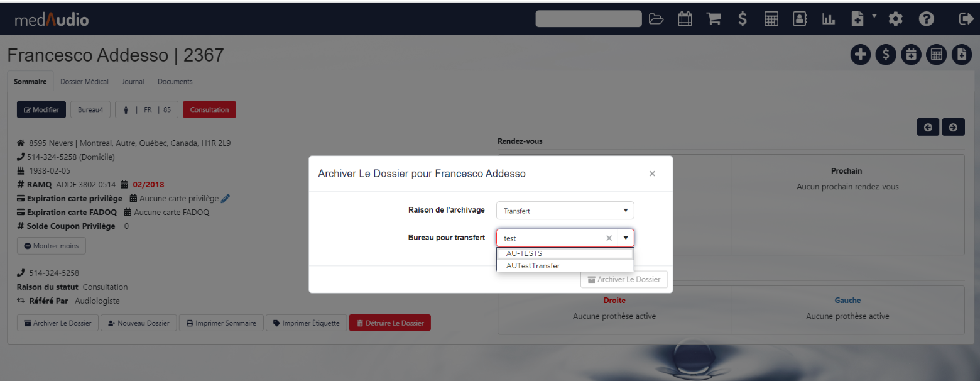The width and height of the screenshot is (980, 381).
Task: Open the help question mark icon
Action: [x=926, y=19]
